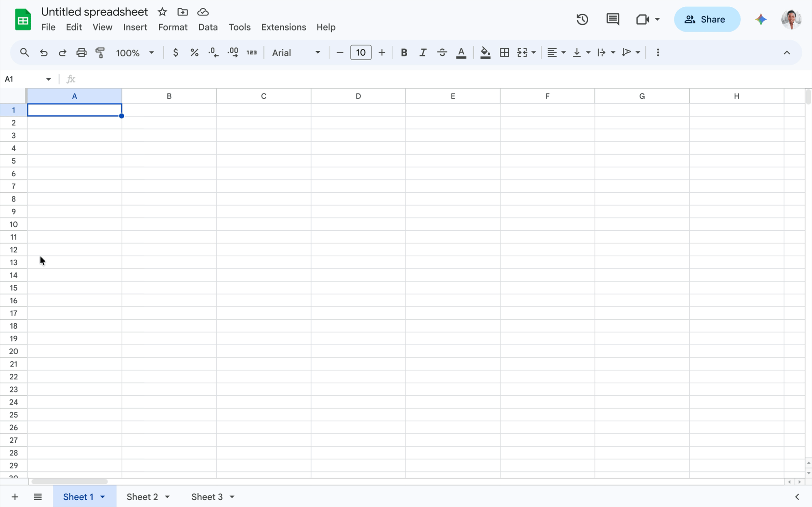
Task: Star the untitled spreadsheet
Action: click(162, 12)
